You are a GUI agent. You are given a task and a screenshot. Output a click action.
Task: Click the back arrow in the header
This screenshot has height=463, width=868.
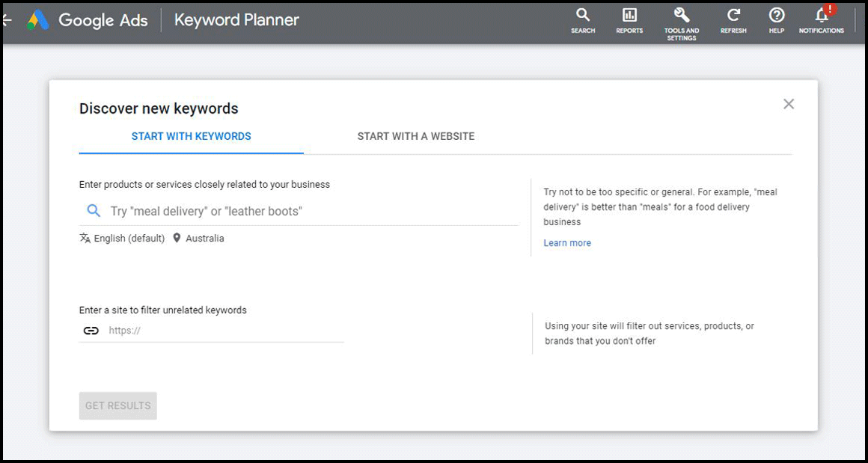pos(6,20)
